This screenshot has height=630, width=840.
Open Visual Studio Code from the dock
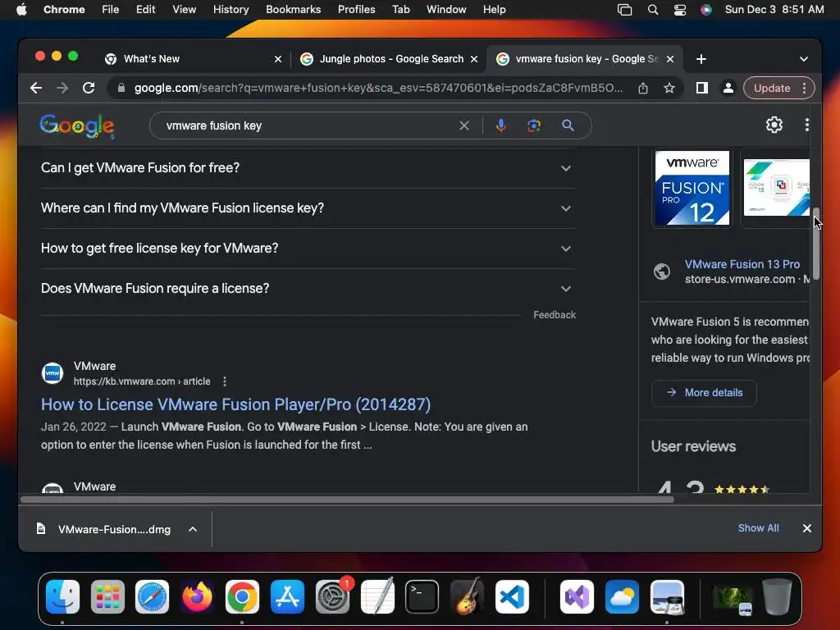click(512, 596)
